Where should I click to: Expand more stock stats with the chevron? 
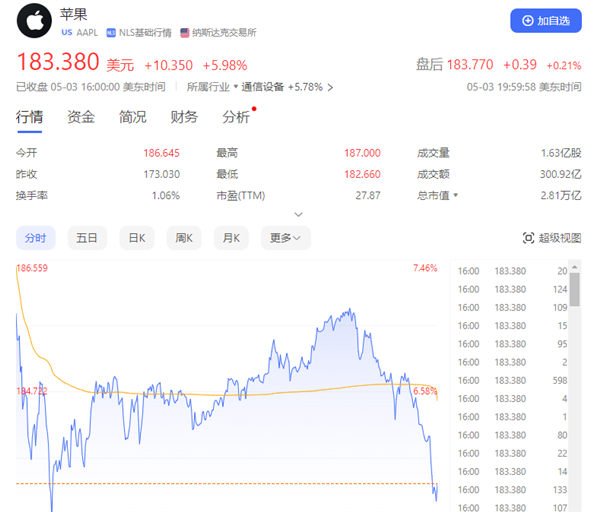coord(298,214)
